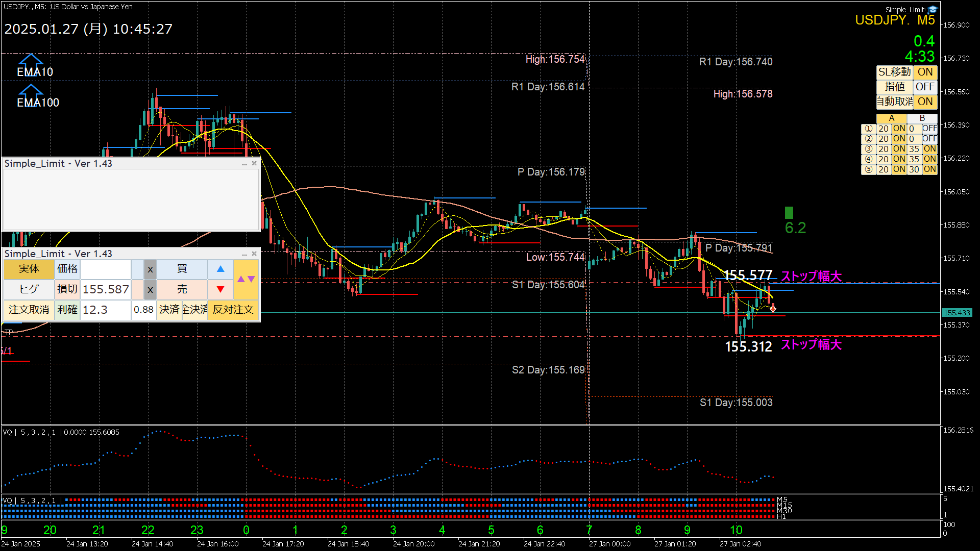Click the x next to 損切 value
The image size is (980, 551).
click(150, 290)
